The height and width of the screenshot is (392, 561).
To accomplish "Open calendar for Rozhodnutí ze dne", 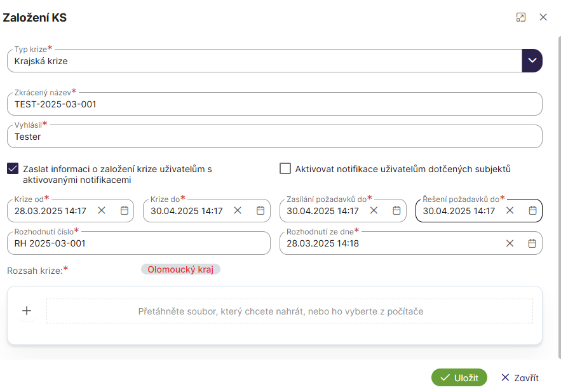I will pos(532,243).
